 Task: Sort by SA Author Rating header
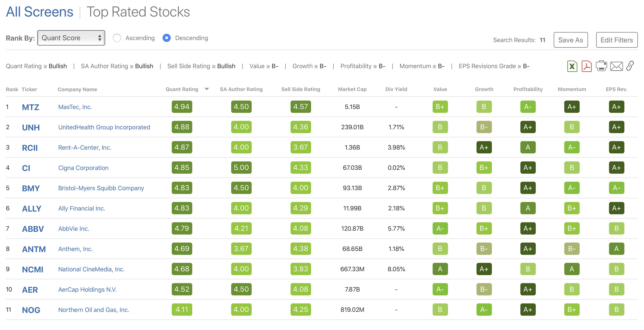pos(241,89)
